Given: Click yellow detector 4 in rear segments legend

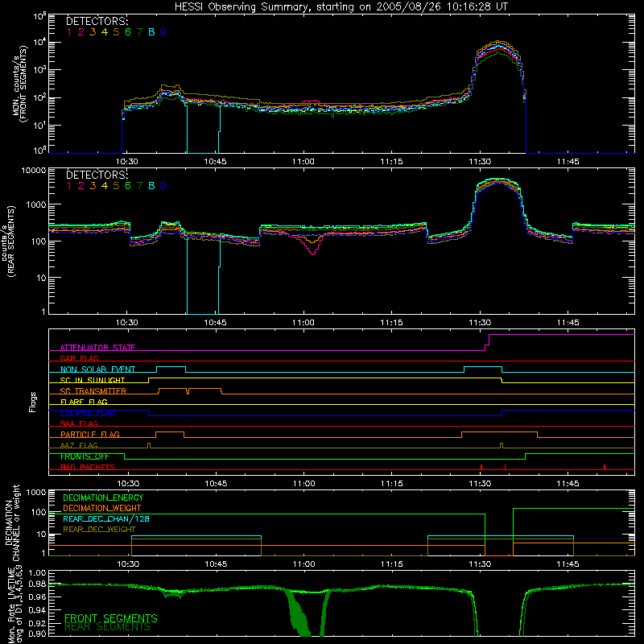Looking at the screenshot, I should [x=105, y=186].
